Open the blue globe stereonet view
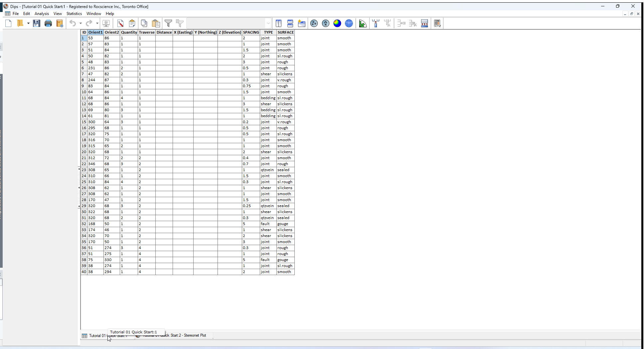 [349, 23]
